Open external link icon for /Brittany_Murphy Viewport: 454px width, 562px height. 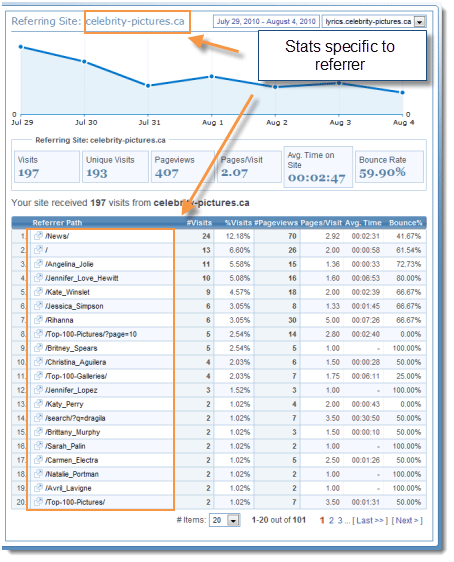[x=38, y=432]
